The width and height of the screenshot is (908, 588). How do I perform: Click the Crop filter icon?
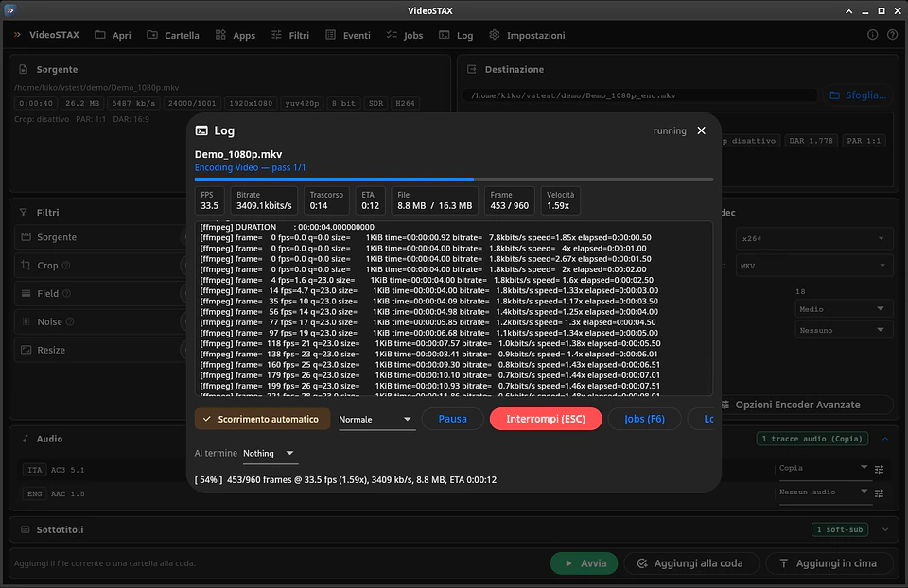[x=26, y=265]
